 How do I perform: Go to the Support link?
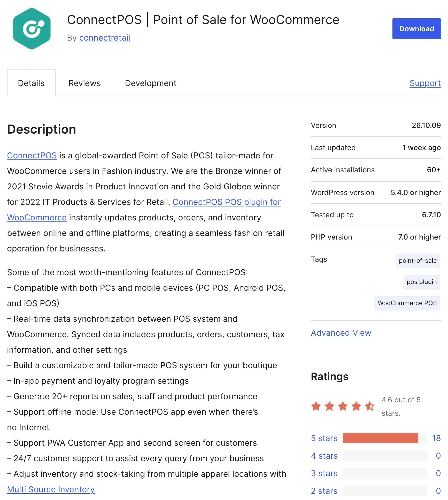[x=425, y=83]
